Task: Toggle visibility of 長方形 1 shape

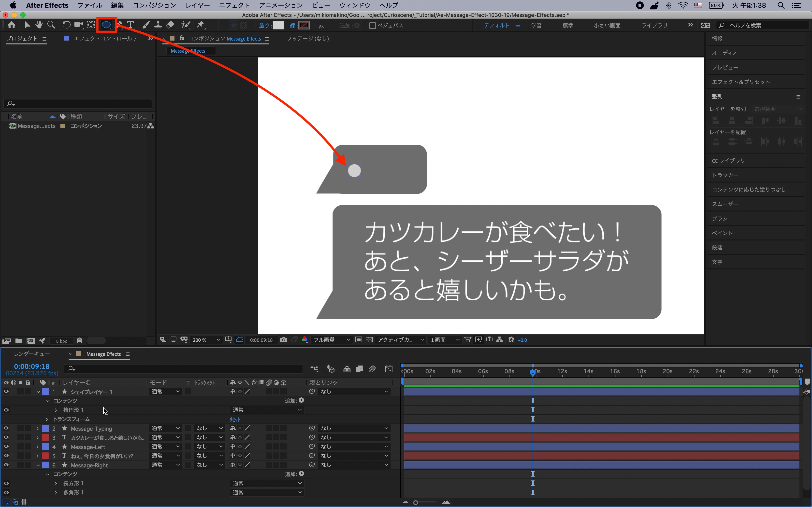Action: (6, 483)
